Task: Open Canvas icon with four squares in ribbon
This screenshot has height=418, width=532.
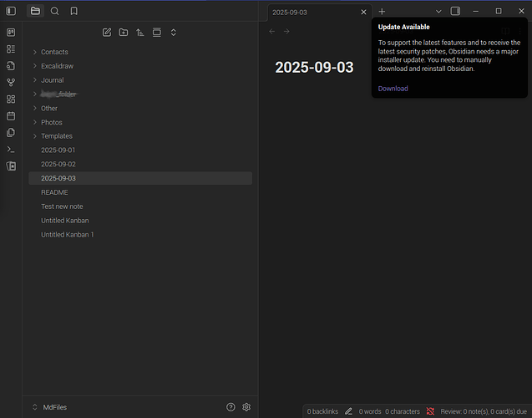Action: pos(11,99)
